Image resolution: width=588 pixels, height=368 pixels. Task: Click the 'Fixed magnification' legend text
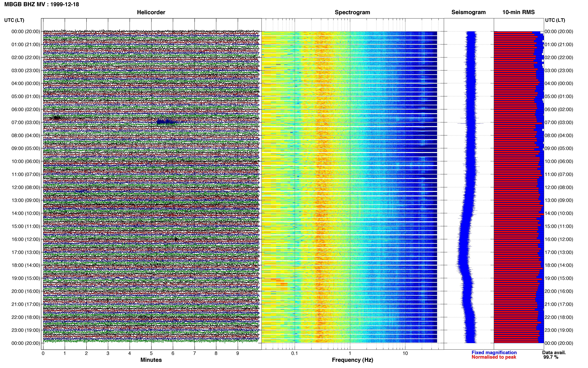(494, 352)
